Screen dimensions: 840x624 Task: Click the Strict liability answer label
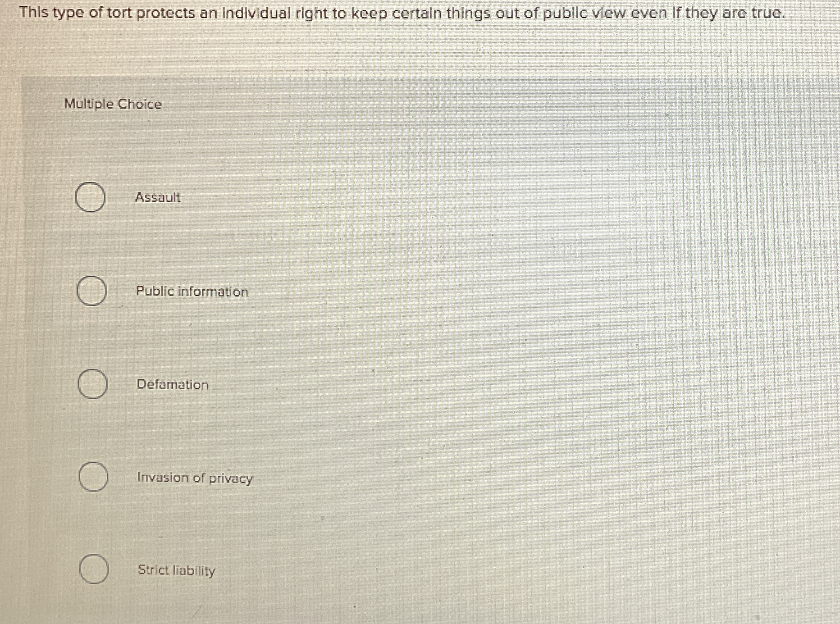tap(176, 571)
